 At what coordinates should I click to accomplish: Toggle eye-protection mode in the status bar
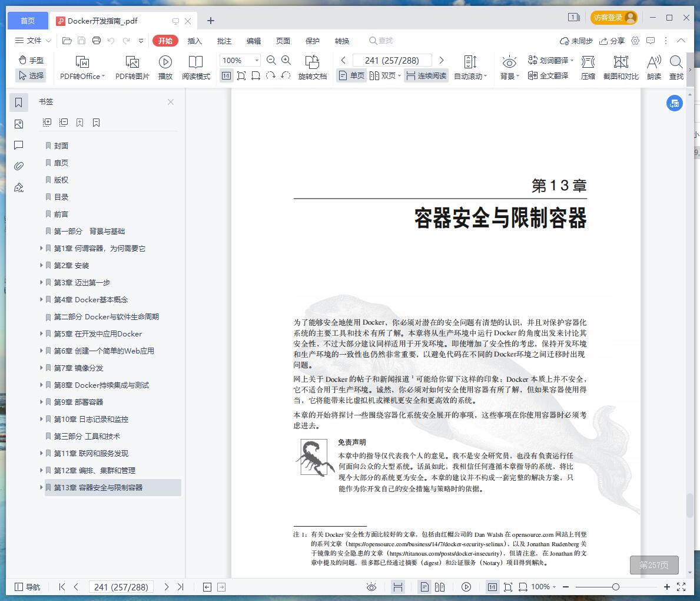point(371,587)
